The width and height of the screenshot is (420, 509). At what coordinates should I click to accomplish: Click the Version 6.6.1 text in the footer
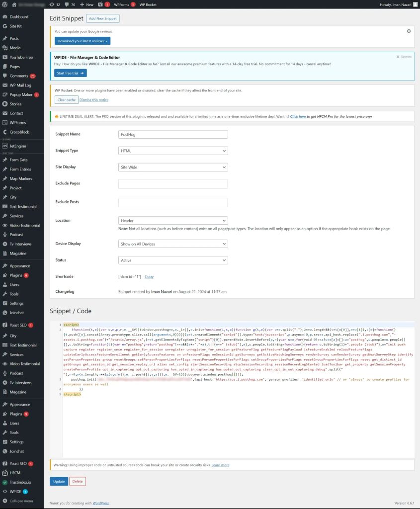[404, 503]
